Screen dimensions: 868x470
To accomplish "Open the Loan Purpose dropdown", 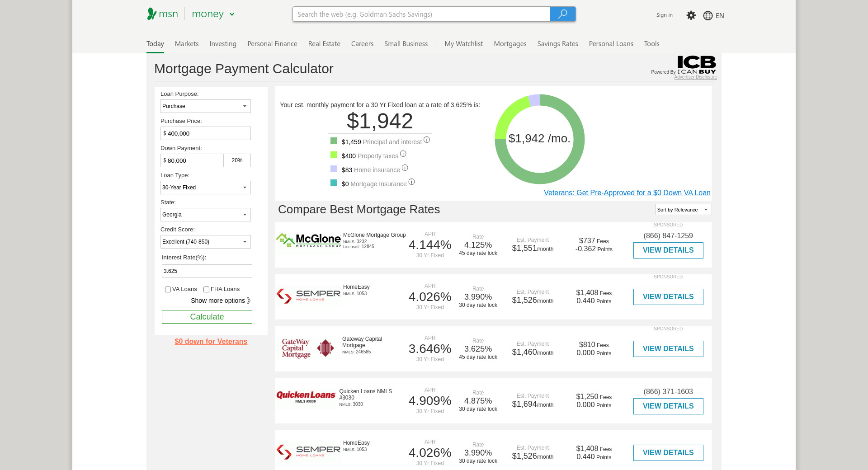I will pyautogui.click(x=205, y=106).
